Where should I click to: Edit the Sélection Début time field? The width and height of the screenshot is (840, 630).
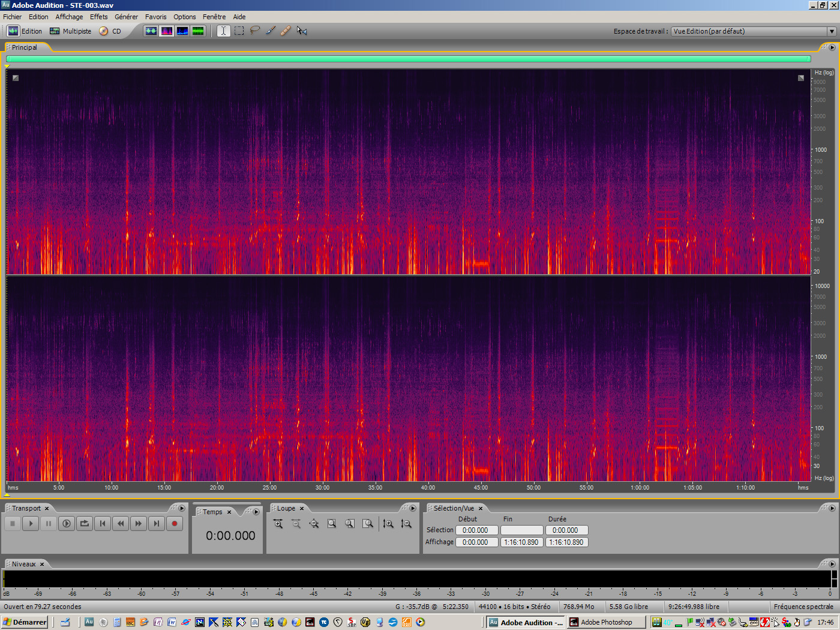tap(477, 530)
